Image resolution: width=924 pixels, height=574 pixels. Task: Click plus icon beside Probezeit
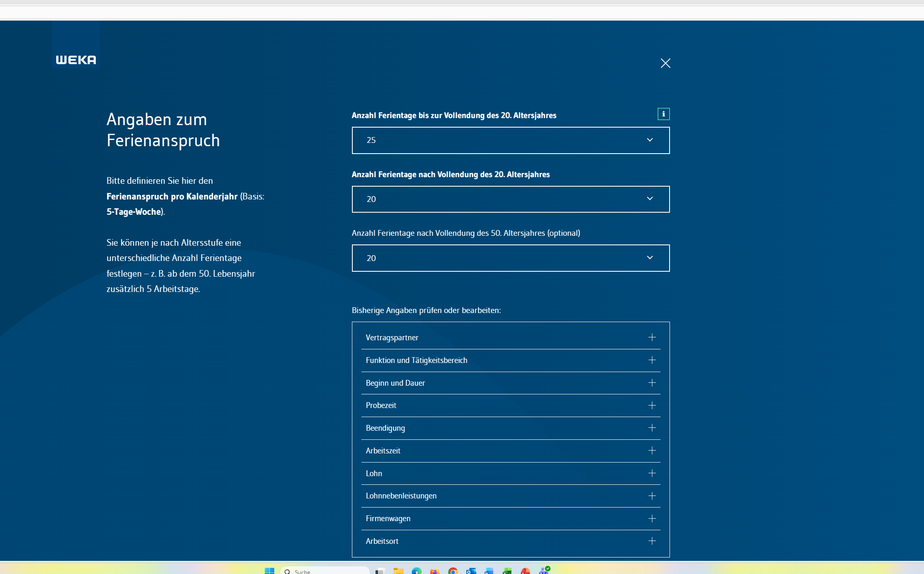tap(652, 406)
